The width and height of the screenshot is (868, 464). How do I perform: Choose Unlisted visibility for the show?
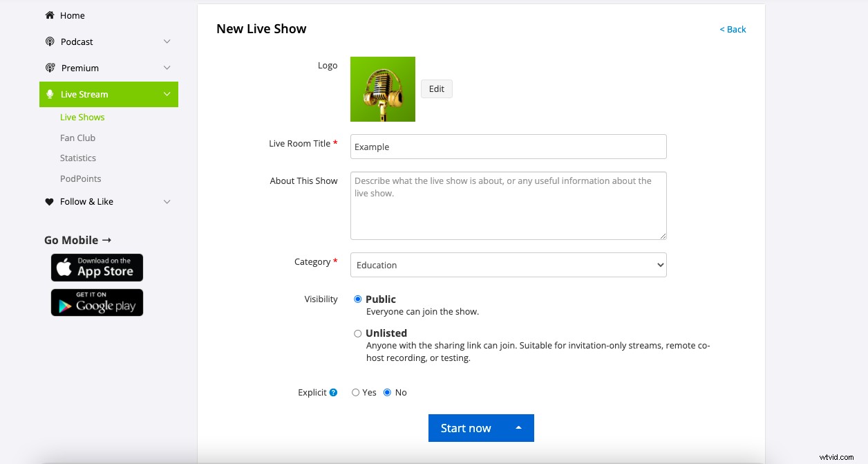click(357, 333)
